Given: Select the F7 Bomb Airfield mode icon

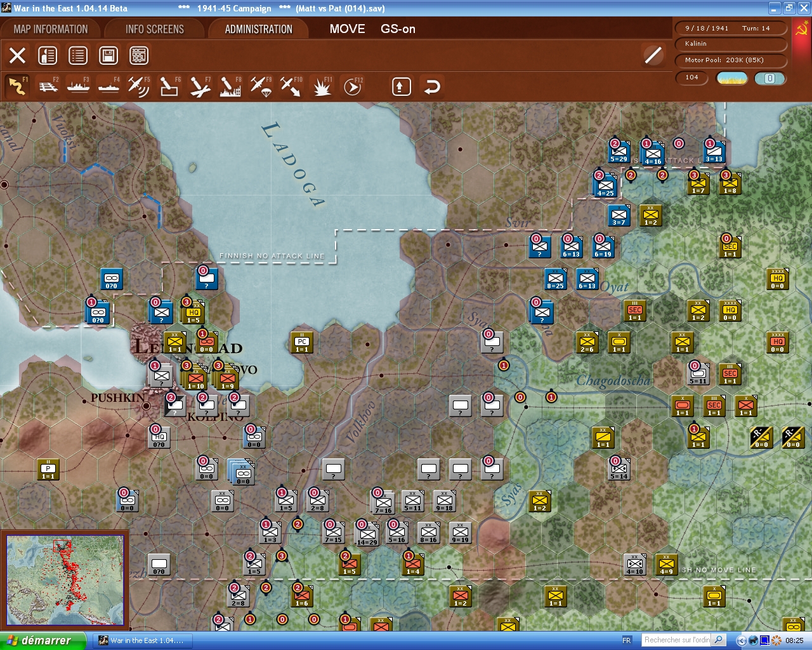Looking at the screenshot, I should coord(200,86).
